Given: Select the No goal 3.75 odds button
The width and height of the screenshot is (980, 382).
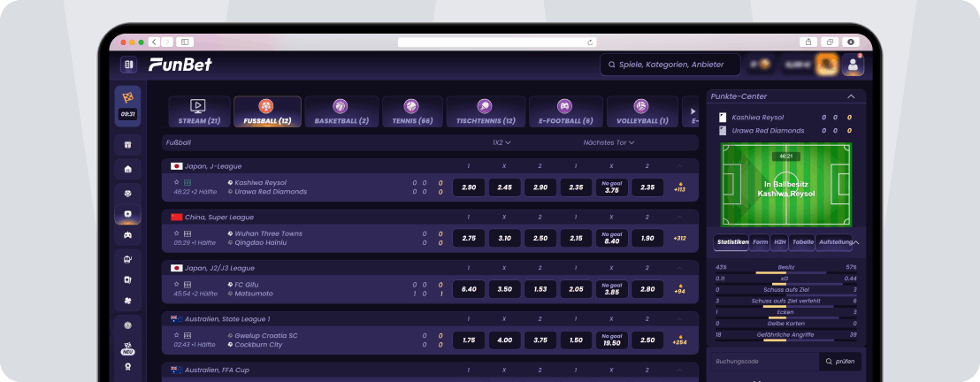Looking at the screenshot, I should tap(612, 187).
